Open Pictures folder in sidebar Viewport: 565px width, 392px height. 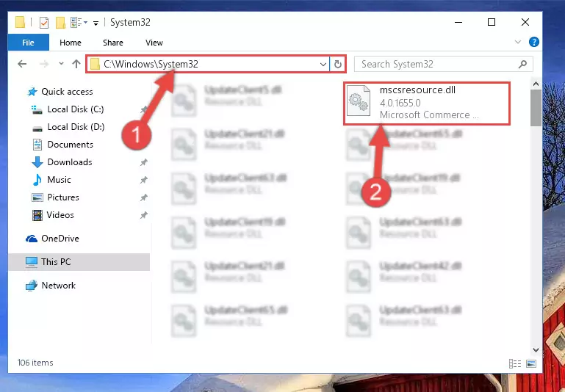(x=63, y=197)
